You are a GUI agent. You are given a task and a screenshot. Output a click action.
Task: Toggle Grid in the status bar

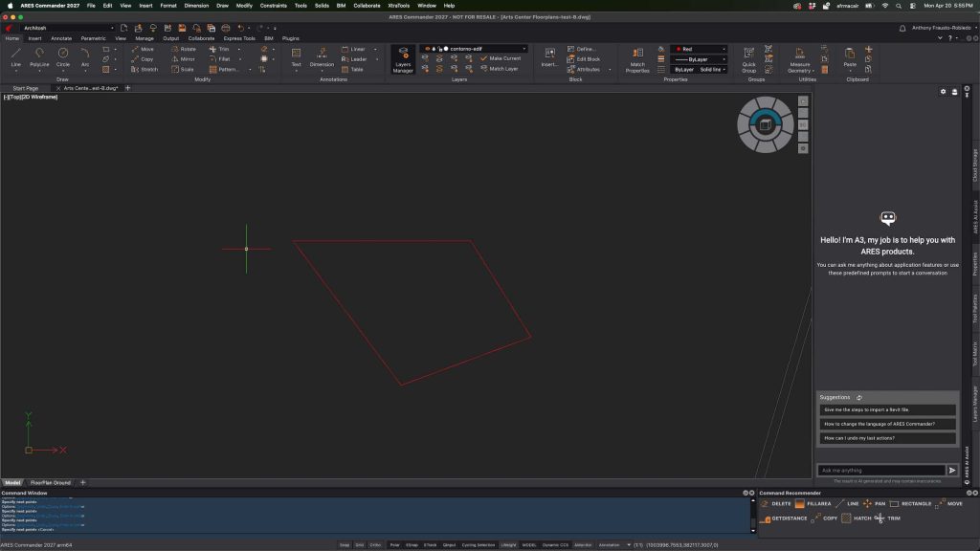(360, 544)
